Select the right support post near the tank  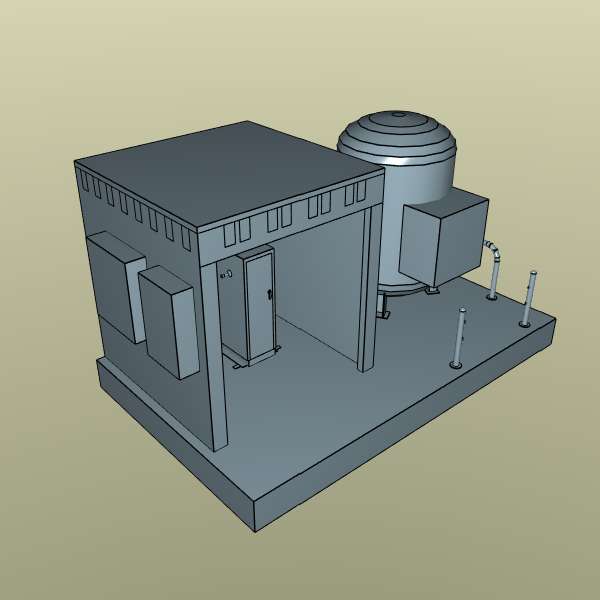click(x=369, y=289)
